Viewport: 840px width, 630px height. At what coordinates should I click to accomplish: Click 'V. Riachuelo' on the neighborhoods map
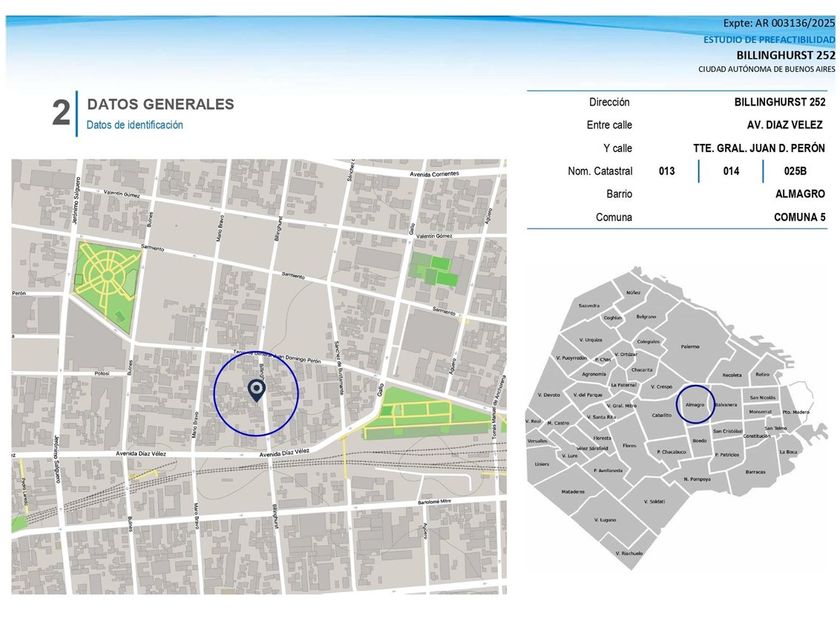629,553
